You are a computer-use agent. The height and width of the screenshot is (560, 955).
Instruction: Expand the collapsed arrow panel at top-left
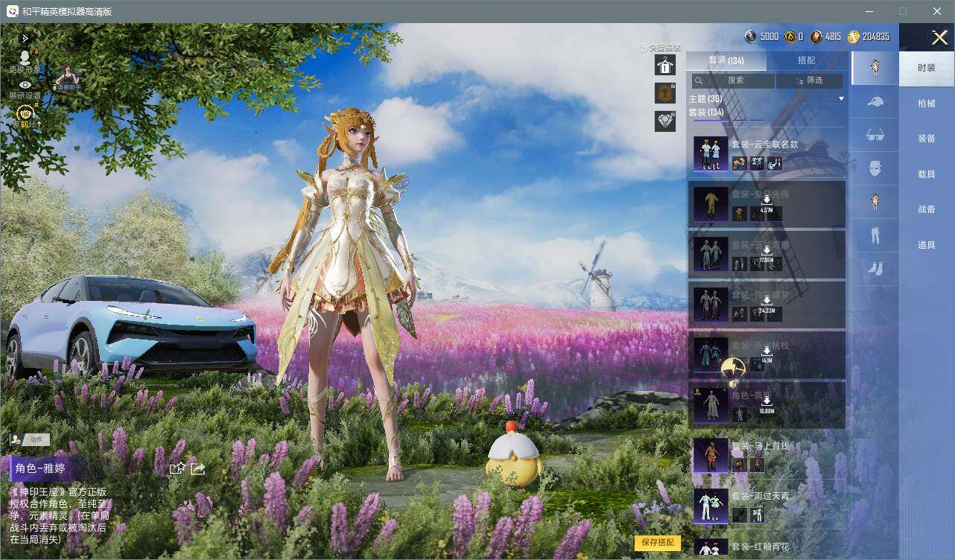tap(25, 38)
